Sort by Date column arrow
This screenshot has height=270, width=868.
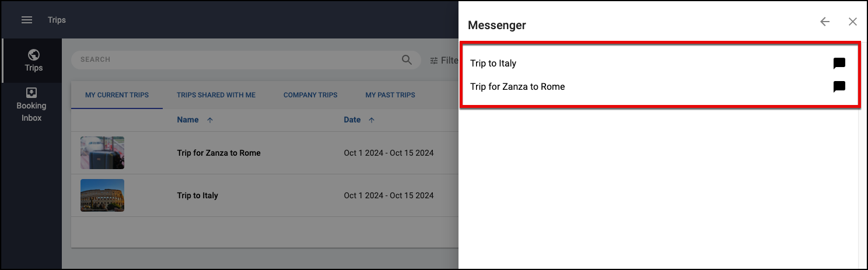(x=372, y=120)
